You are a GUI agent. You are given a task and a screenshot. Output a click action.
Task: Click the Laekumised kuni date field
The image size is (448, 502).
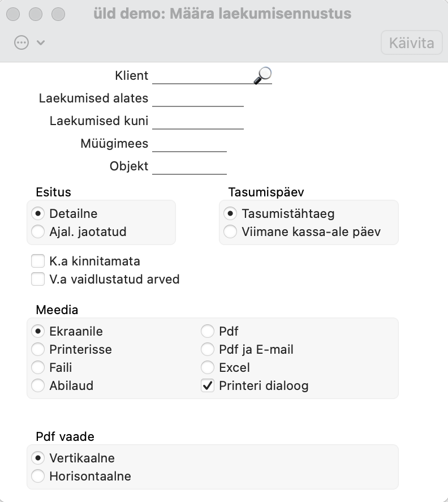click(x=198, y=121)
